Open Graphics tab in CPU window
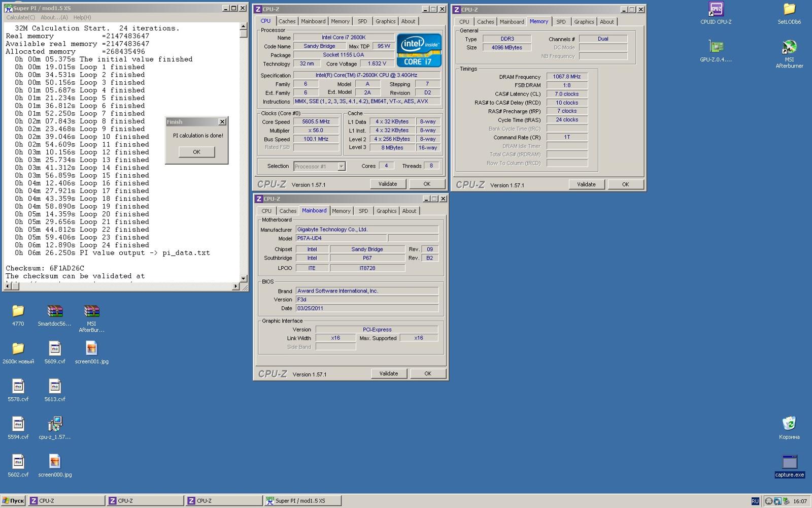Screen dimensions: 812x508 click(385, 21)
